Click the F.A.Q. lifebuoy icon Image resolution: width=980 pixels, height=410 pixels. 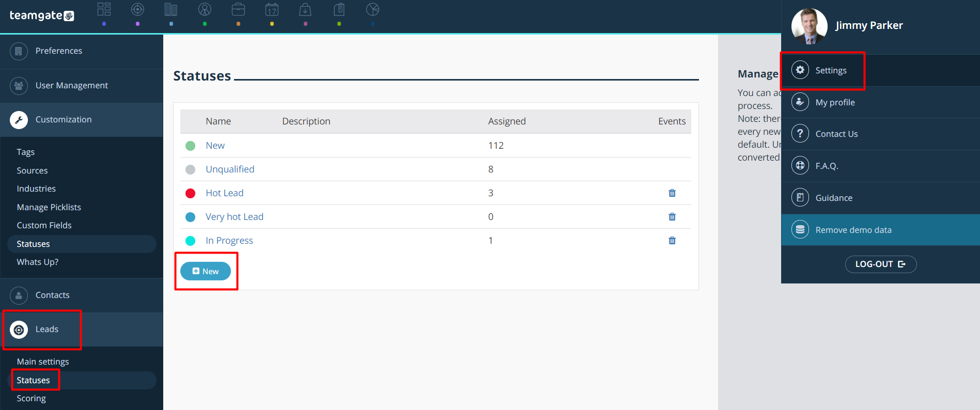800,166
